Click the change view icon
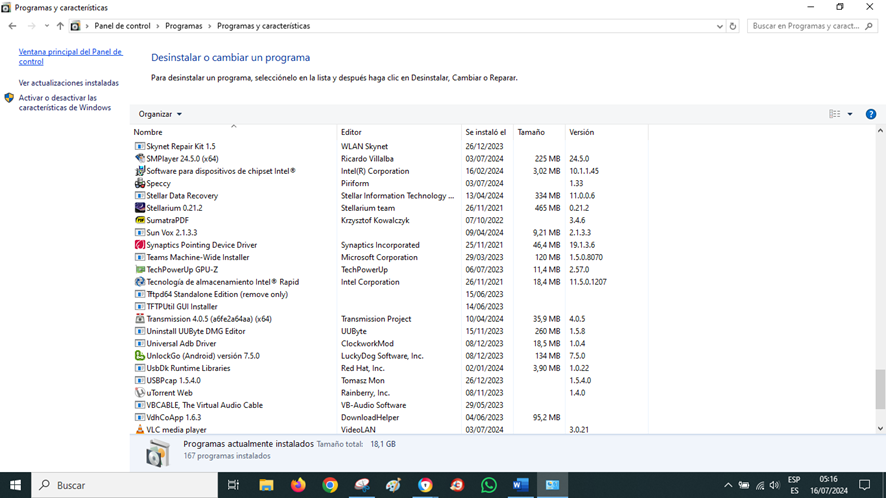The image size is (886, 498). [835, 114]
